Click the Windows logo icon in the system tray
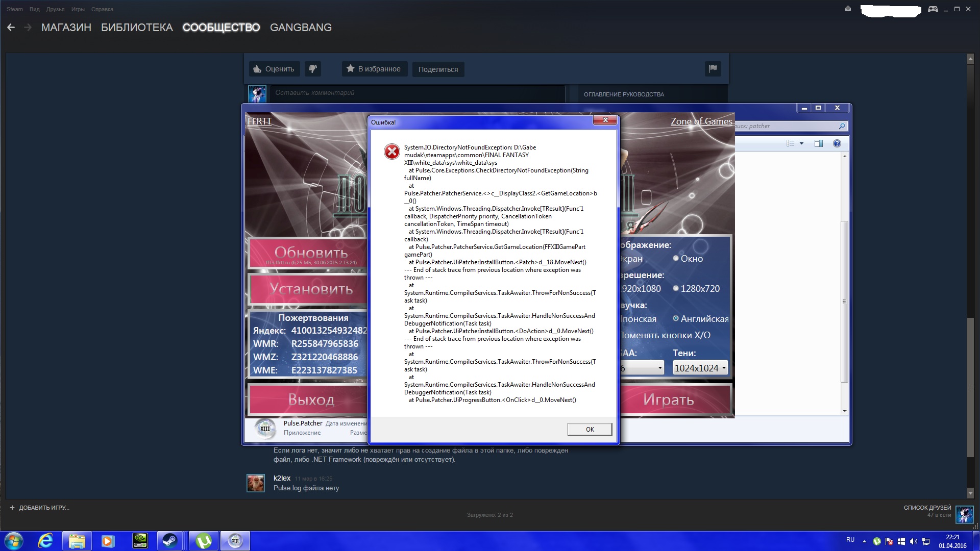Viewport: 980px width, 551px height. point(901,541)
